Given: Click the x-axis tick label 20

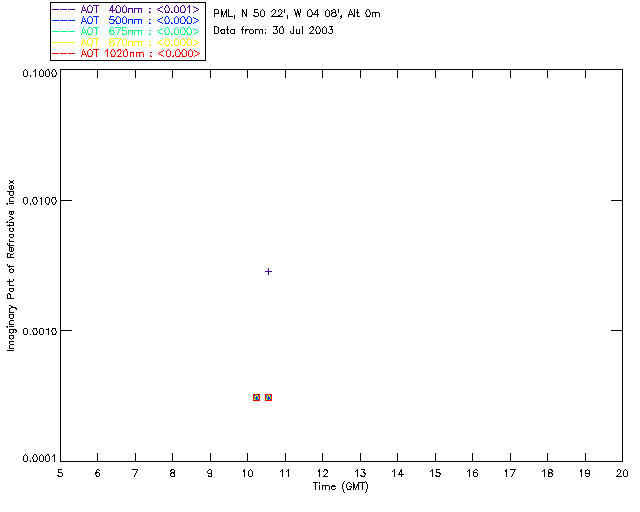Looking at the screenshot, I should (622, 473).
